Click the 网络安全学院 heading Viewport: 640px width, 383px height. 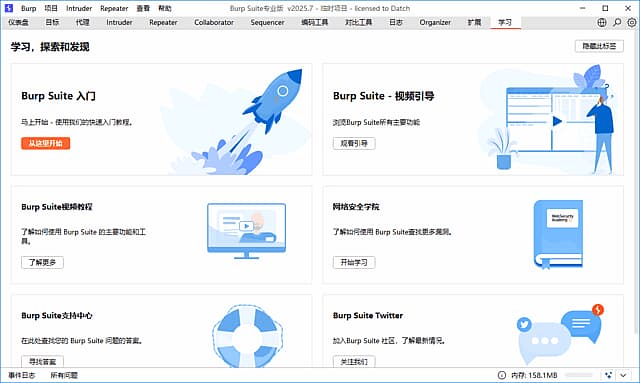356,207
